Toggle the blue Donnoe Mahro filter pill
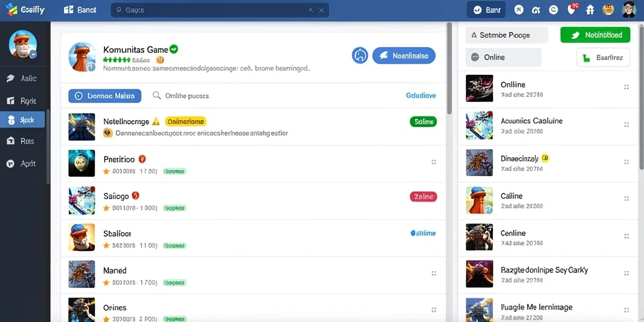This screenshot has height=322, width=644. pos(105,96)
